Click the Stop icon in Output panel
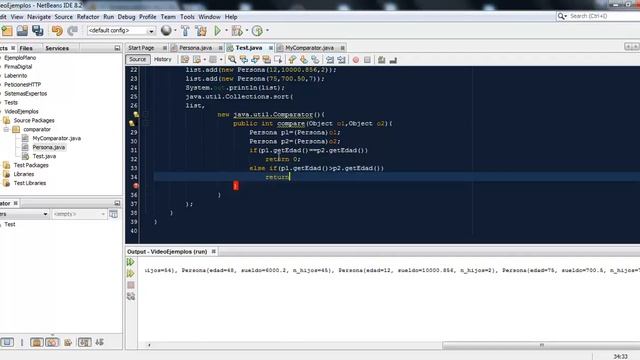This screenshot has height=360, width=640. pos(131,285)
